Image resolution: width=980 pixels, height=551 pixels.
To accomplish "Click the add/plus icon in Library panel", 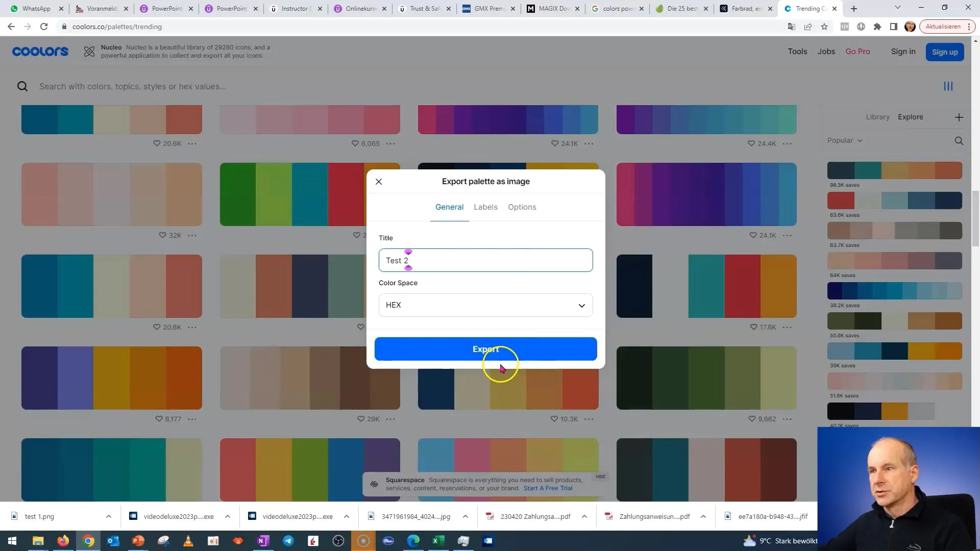I will [959, 117].
